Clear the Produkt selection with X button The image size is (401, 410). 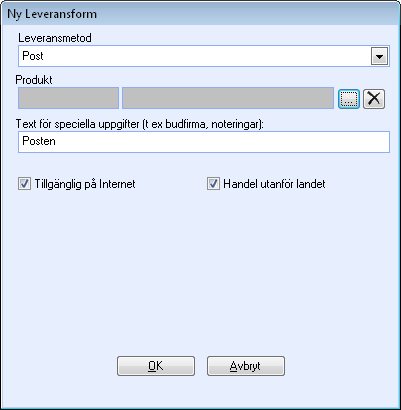click(x=374, y=99)
